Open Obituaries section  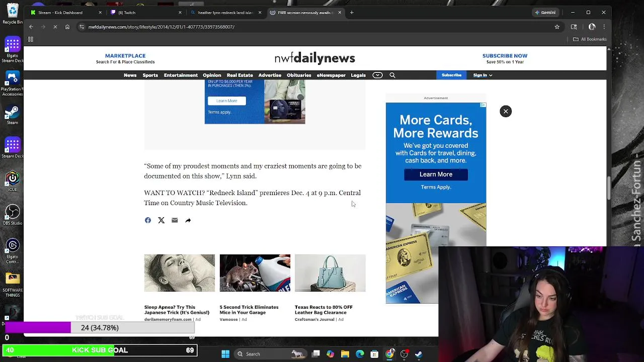(x=299, y=75)
